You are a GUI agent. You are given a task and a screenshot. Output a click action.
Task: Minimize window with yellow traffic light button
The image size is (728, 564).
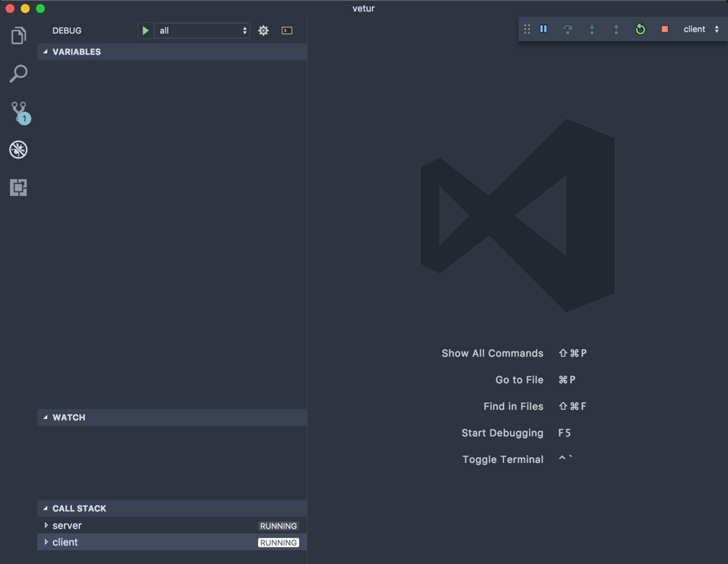pyautogui.click(x=25, y=8)
